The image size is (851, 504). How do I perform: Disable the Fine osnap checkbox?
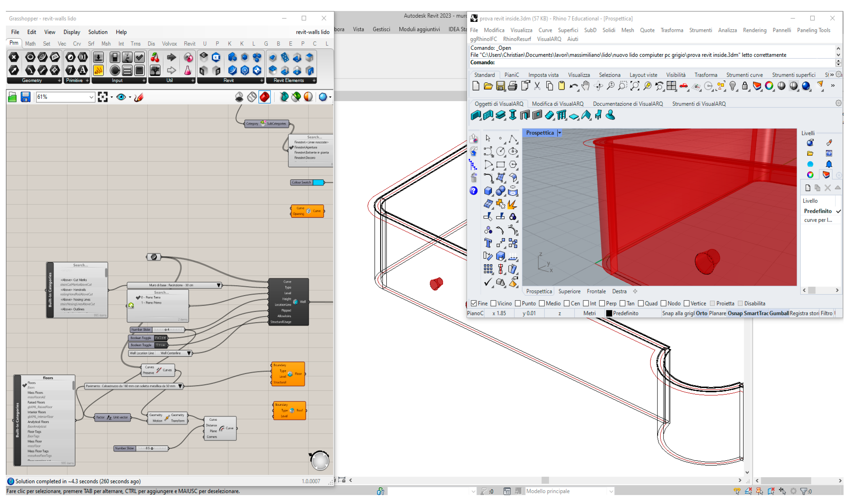coord(474,303)
